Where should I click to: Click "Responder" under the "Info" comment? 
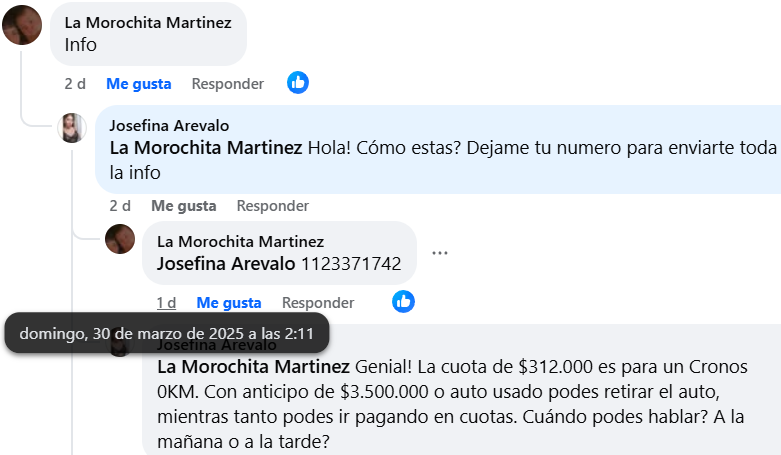click(x=228, y=84)
